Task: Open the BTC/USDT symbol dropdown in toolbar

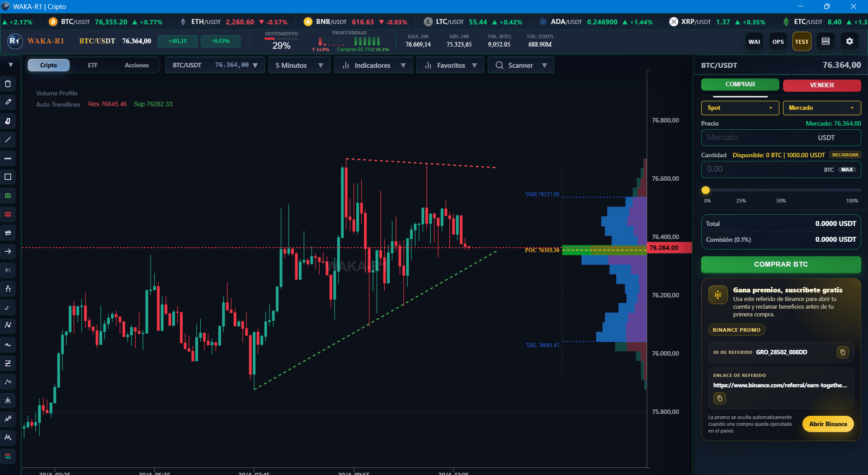Action: [x=215, y=65]
